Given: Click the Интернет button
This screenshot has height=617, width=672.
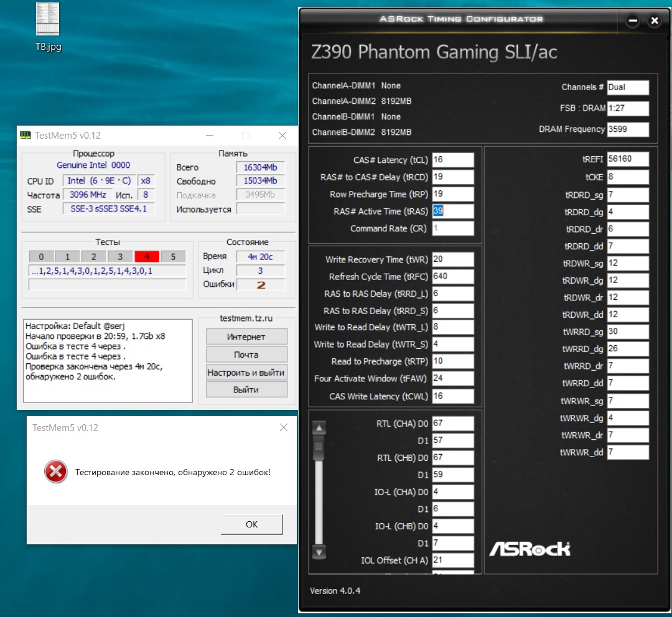Looking at the screenshot, I should click(246, 336).
